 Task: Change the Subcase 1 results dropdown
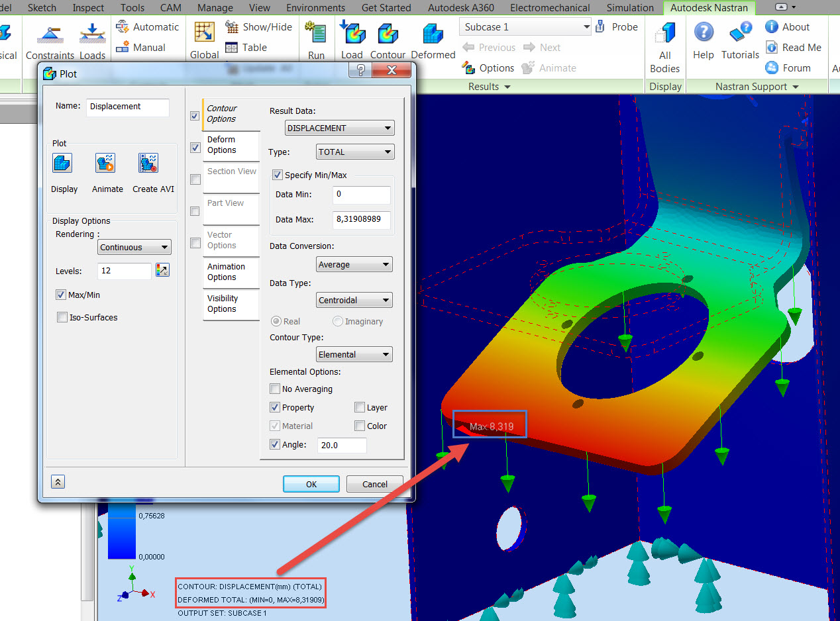point(525,26)
